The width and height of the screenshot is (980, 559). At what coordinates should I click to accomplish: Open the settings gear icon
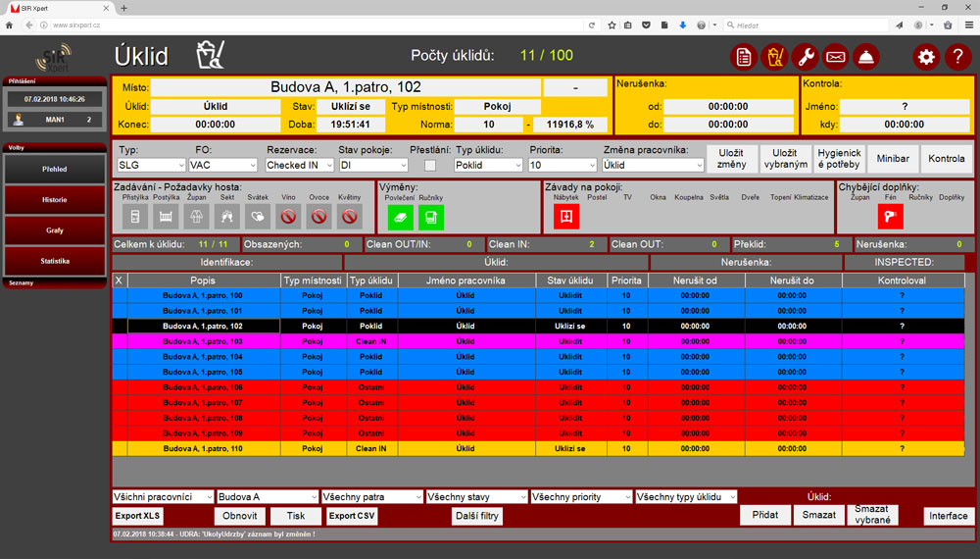[x=926, y=57]
